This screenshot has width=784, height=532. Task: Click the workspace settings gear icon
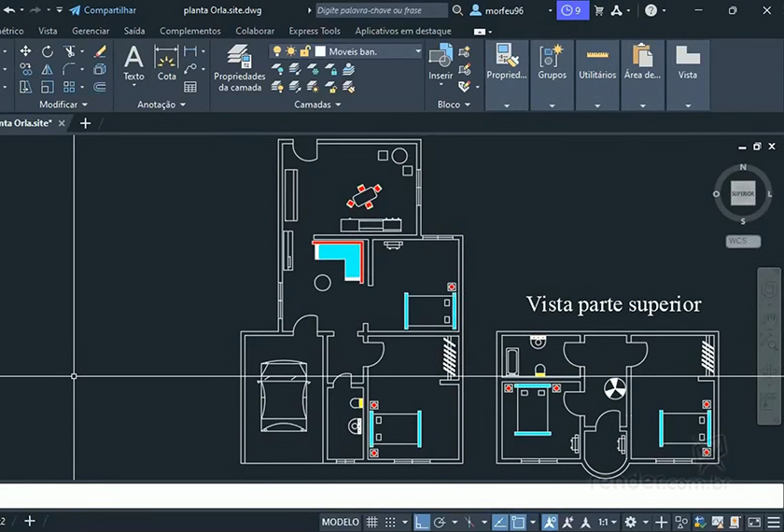(x=631, y=522)
